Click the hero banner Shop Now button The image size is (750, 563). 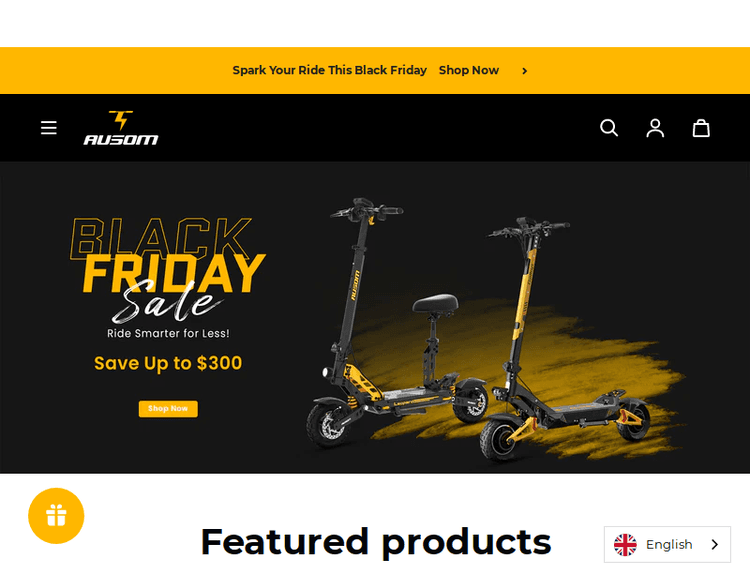pos(168,408)
